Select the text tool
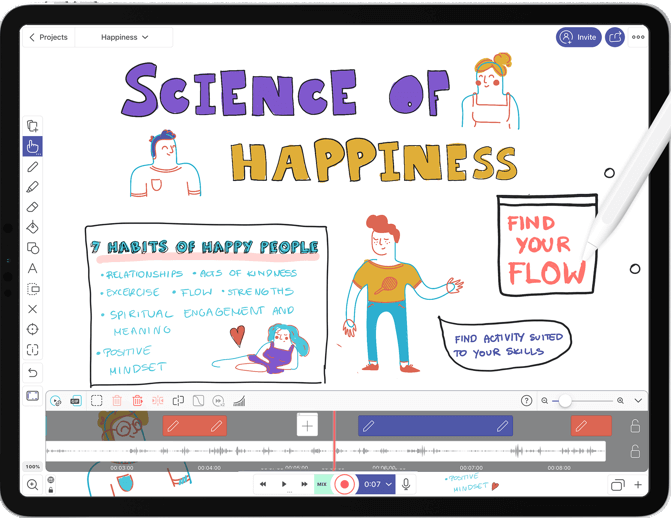671x518 pixels. click(33, 268)
